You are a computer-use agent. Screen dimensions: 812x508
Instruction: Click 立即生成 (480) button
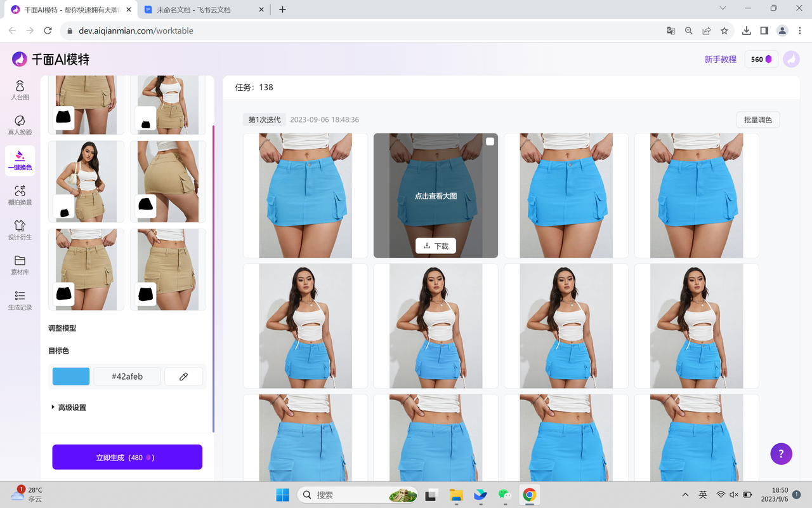click(127, 457)
